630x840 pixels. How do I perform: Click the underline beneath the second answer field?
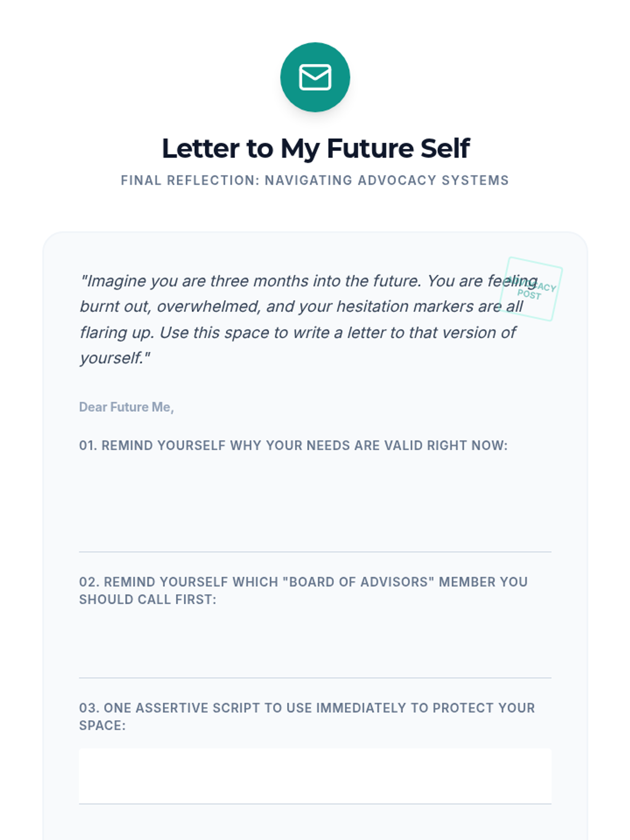pos(315,678)
